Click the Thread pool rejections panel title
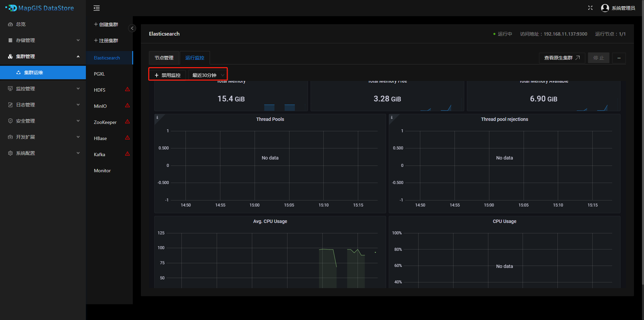644x320 pixels. point(504,119)
